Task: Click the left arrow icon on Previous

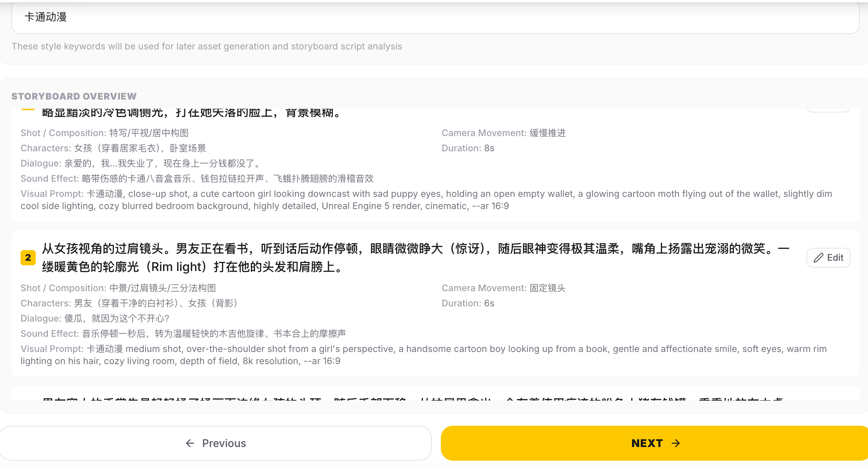Action: [x=190, y=443]
